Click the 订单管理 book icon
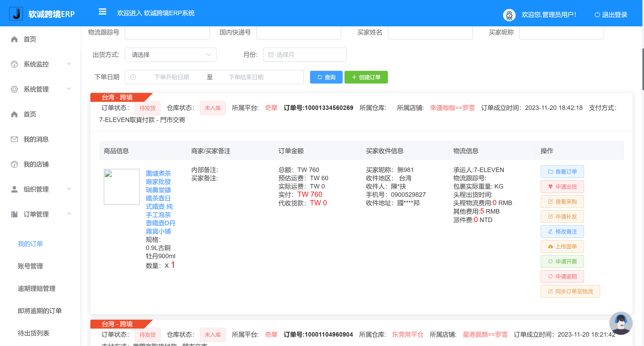Image resolution: width=644 pixels, height=346 pixels. [14, 214]
